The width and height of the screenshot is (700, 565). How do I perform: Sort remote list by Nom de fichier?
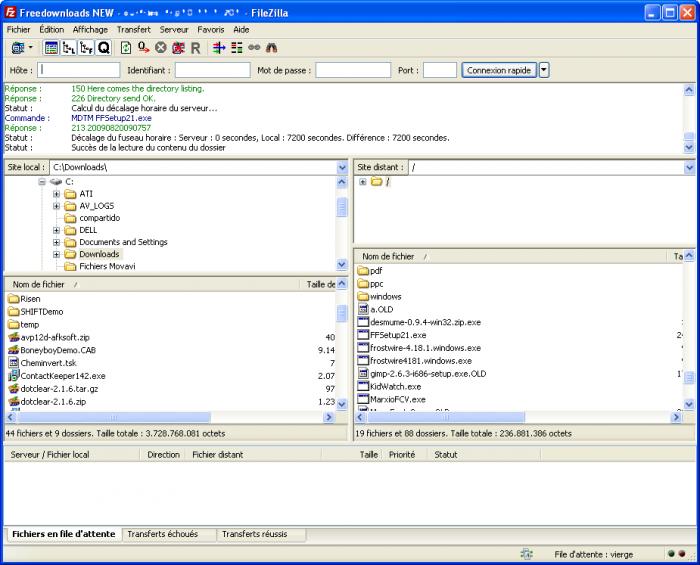coord(512,257)
